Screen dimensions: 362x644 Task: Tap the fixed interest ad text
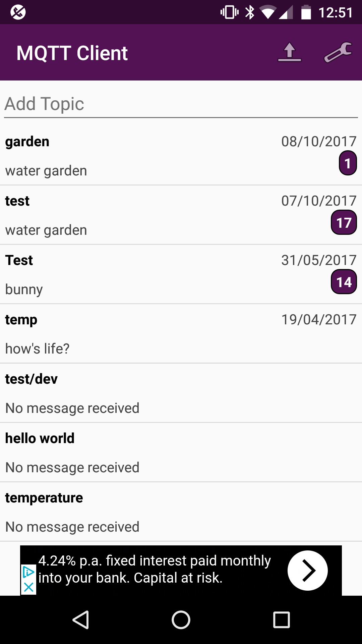[154, 569]
